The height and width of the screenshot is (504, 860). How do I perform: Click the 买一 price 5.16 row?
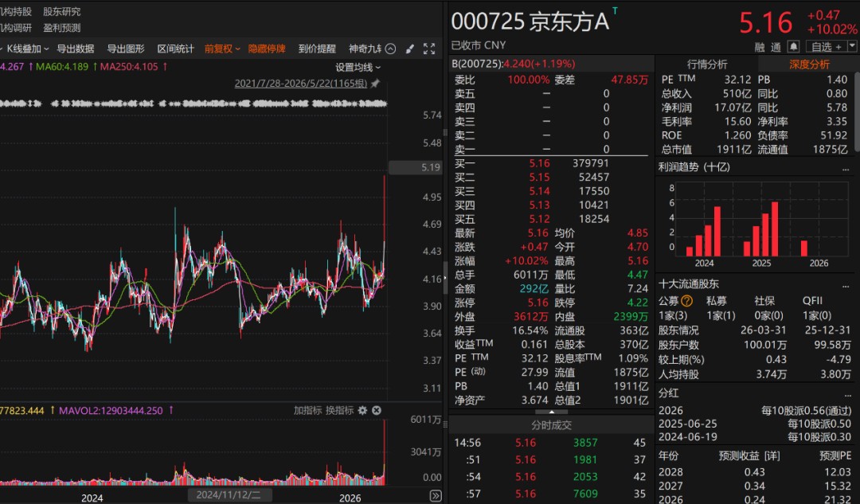[x=551, y=163]
